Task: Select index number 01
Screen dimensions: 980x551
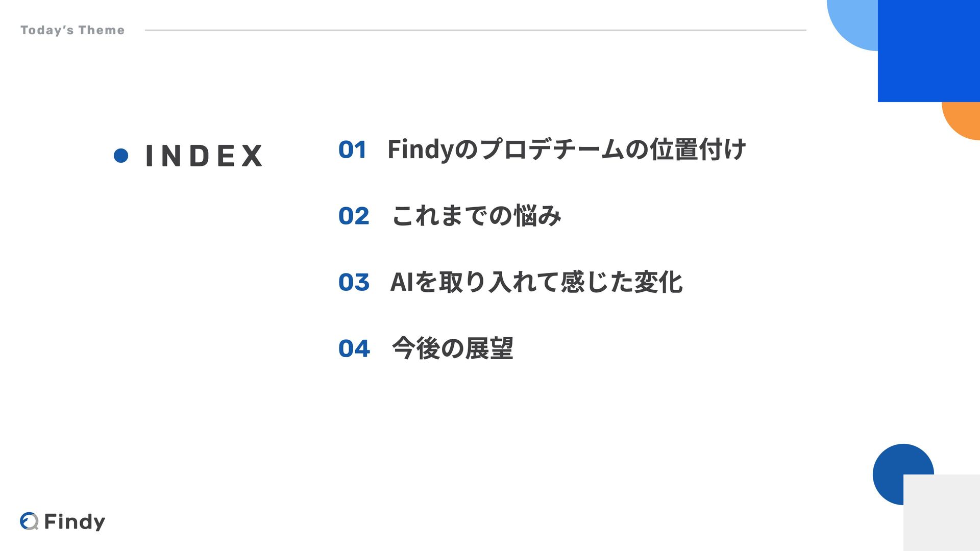Action: pos(352,150)
